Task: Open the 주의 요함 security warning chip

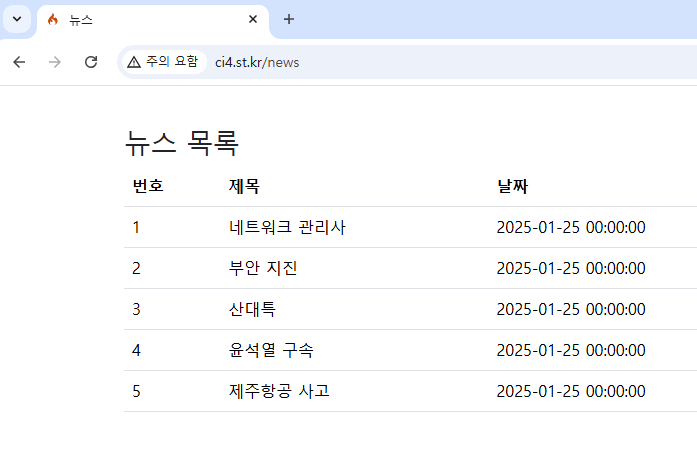Action: 163,61
